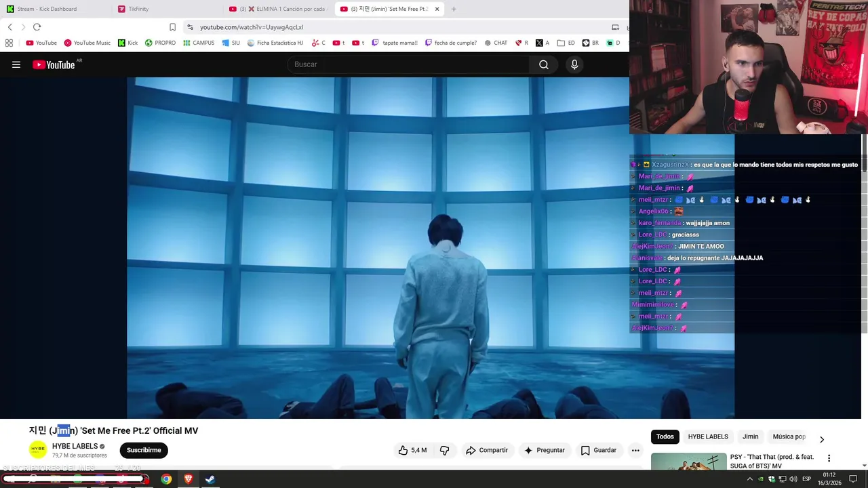The height and width of the screenshot is (488, 868).
Task: Open site information icon in address bar
Action: point(190,27)
